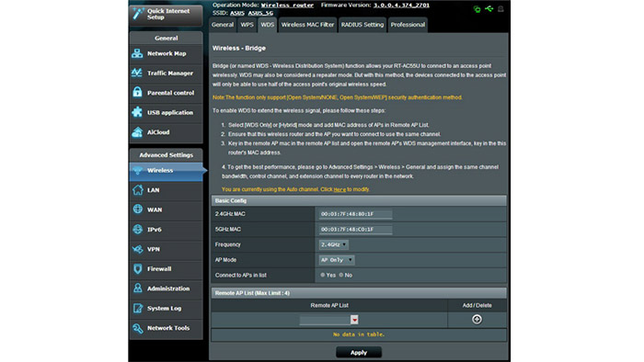Image resolution: width=644 pixels, height=362 pixels.
Task: Open IPv6 globe icon
Action: (x=138, y=229)
